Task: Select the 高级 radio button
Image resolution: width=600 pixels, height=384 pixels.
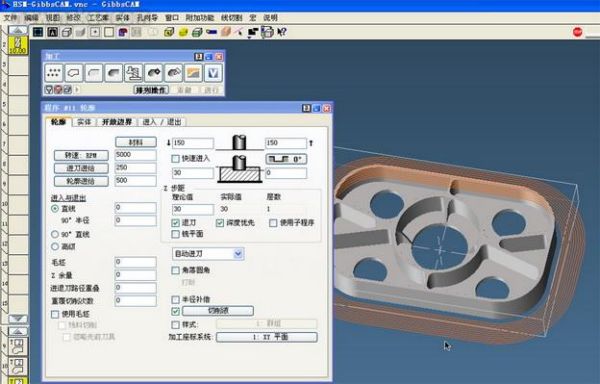Action: [55, 246]
